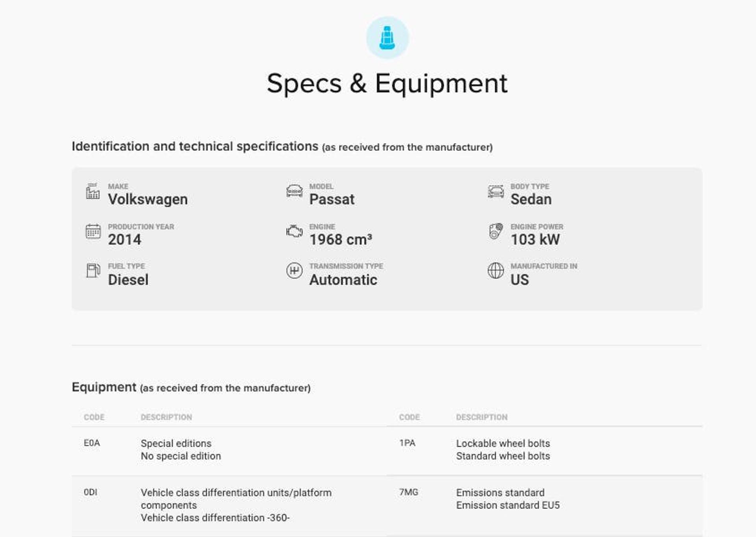Click the blue car seat icon
Viewport: 756px width, 537px height.
387,38
